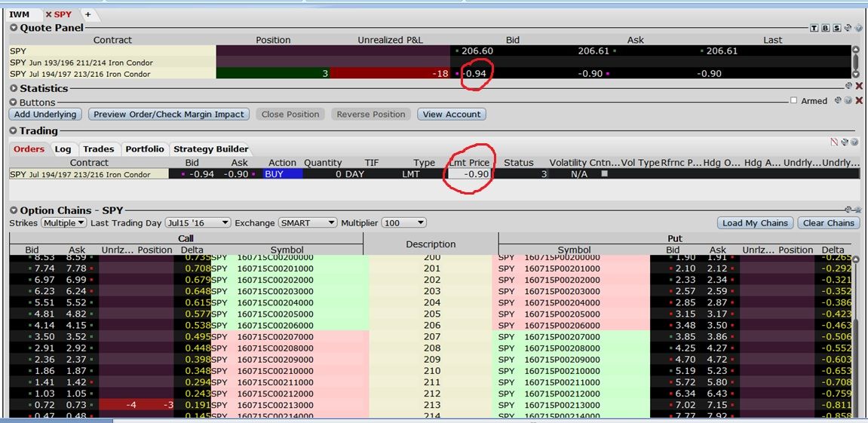Click the B icon in Quote Panel header
The height and width of the screenshot is (423, 868).
[825, 28]
